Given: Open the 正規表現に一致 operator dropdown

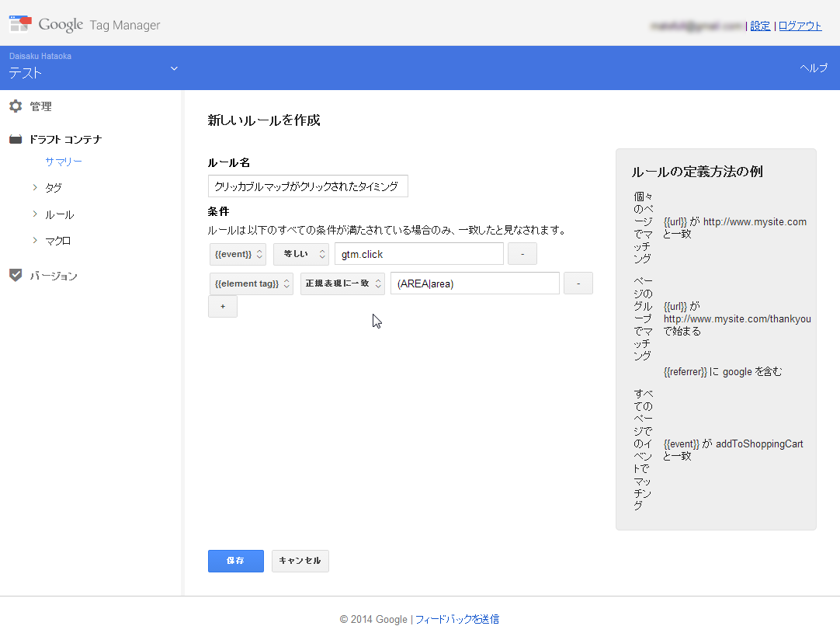Looking at the screenshot, I should tap(342, 283).
